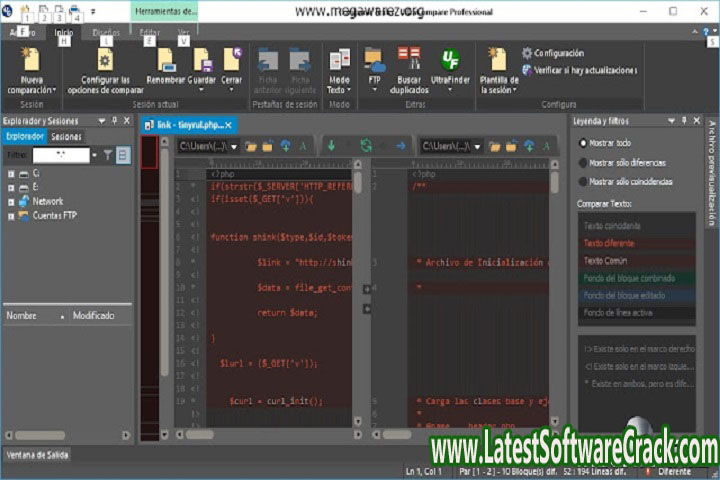Screen dimensions: 720x480
Task: Click the funnel filter icon in Explorador
Action: pyautogui.click(x=108, y=155)
